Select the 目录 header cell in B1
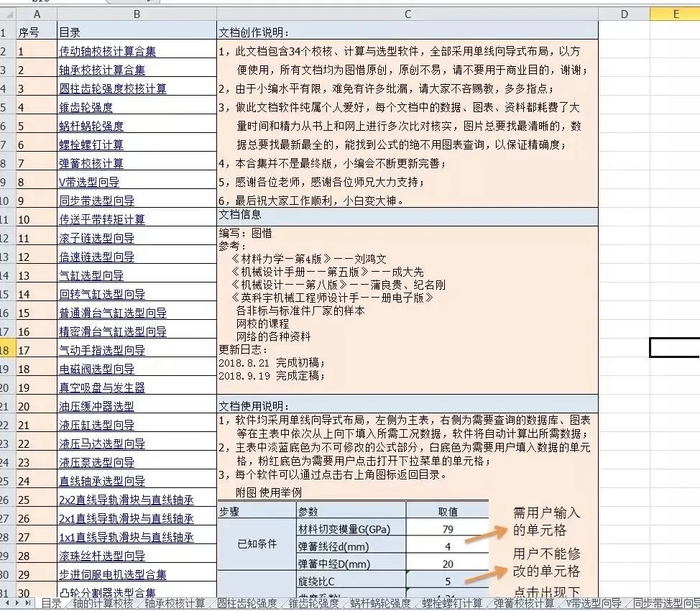 coord(137,32)
